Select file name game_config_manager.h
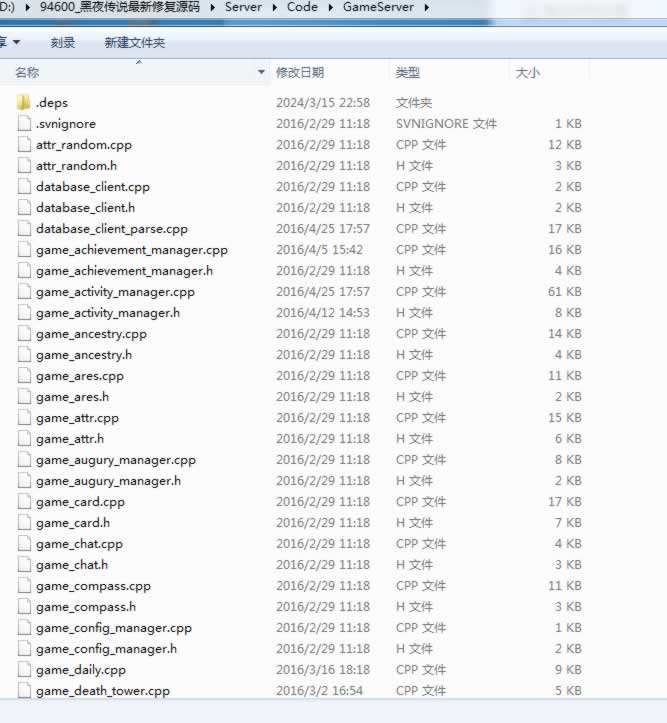Screen dimensions: 667x723 point(106,649)
